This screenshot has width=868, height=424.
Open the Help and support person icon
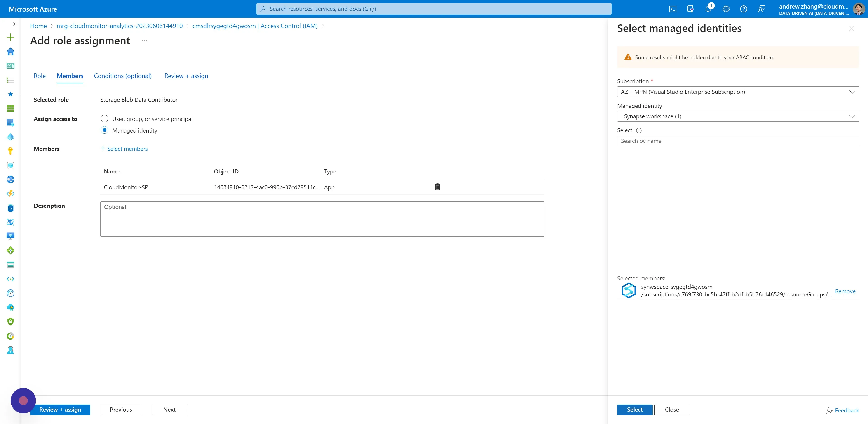click(x=10, y=350)
